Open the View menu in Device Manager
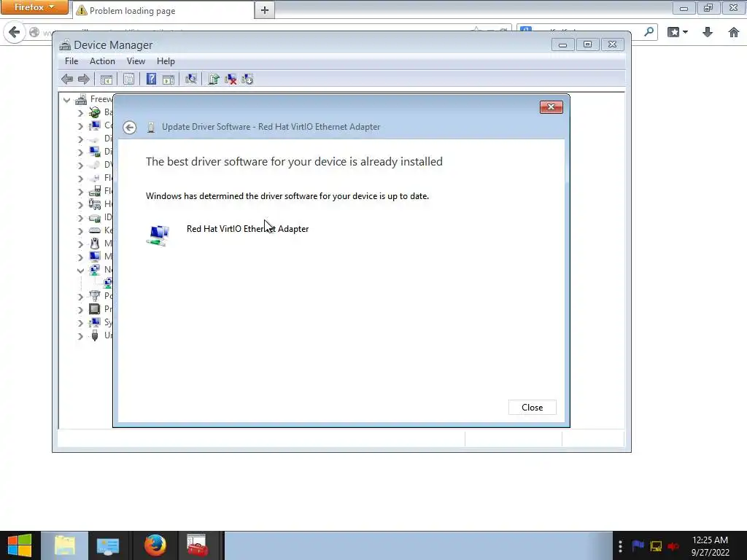747x560 pixels. coord(136,61)
